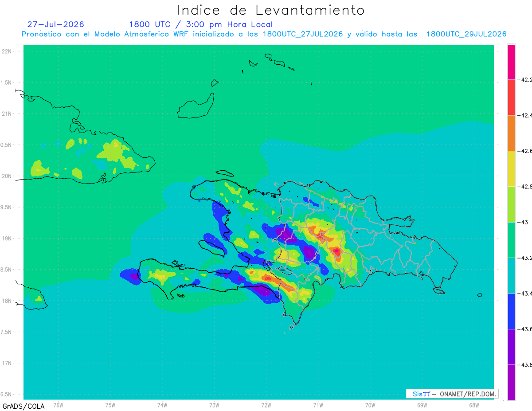The image size is (532, 411).
Task: Select yellow legend swatch between -42.8 and -42.6
Action: coord(511,168)
